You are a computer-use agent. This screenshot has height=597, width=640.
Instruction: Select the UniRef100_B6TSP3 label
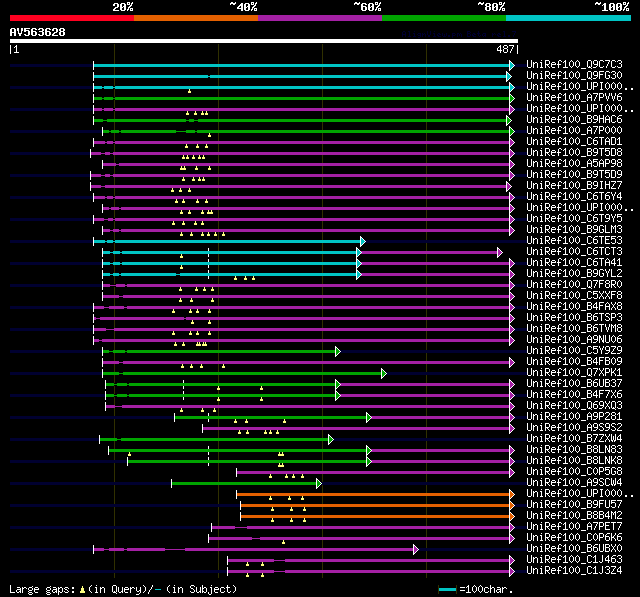click(x=574, y=318)
